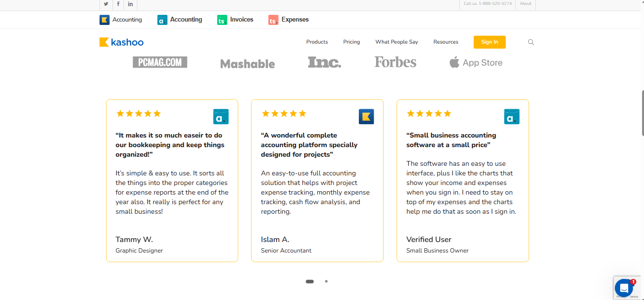Expand the Products navigation menu
This screenshot has width=644, height=300.
317,42
